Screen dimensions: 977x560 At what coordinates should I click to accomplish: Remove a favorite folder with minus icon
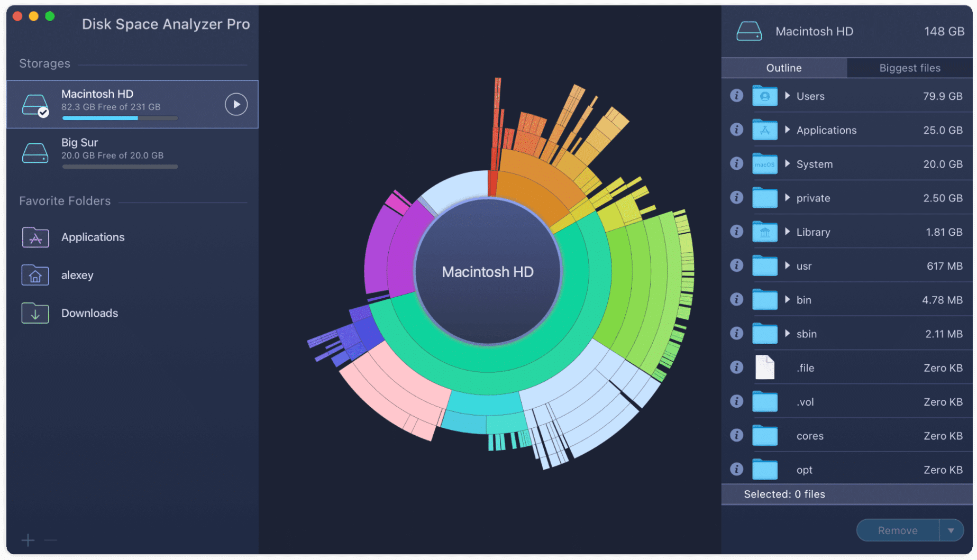click(x=51, y=540)
